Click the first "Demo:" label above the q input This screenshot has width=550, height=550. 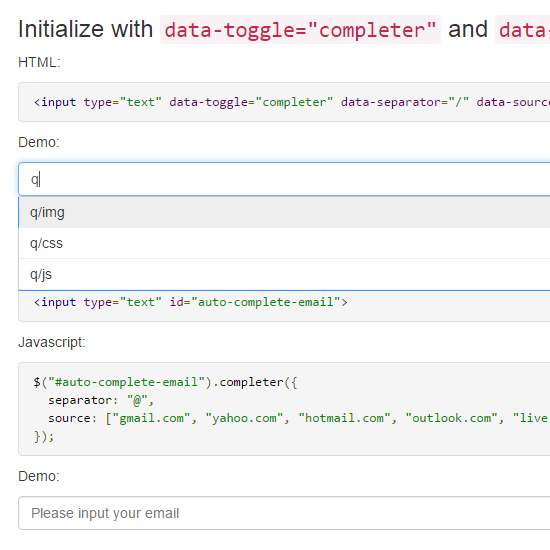click(39, 142)
